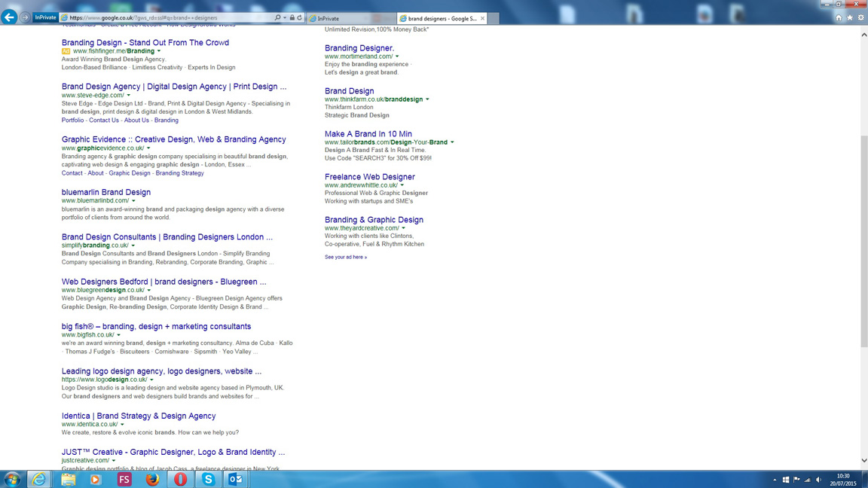Open Favorites star icon
The width and height of the screenshot is (868, 488).
[850, 17]
